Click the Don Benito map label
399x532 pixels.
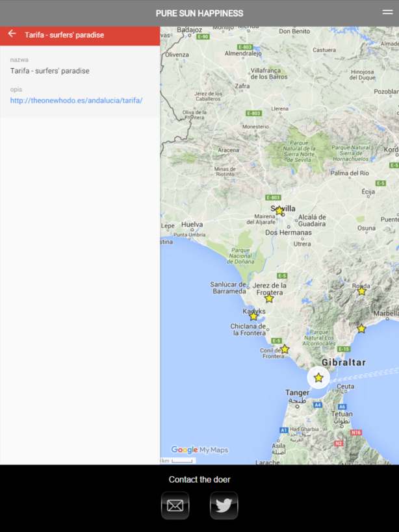pos(294,31)
